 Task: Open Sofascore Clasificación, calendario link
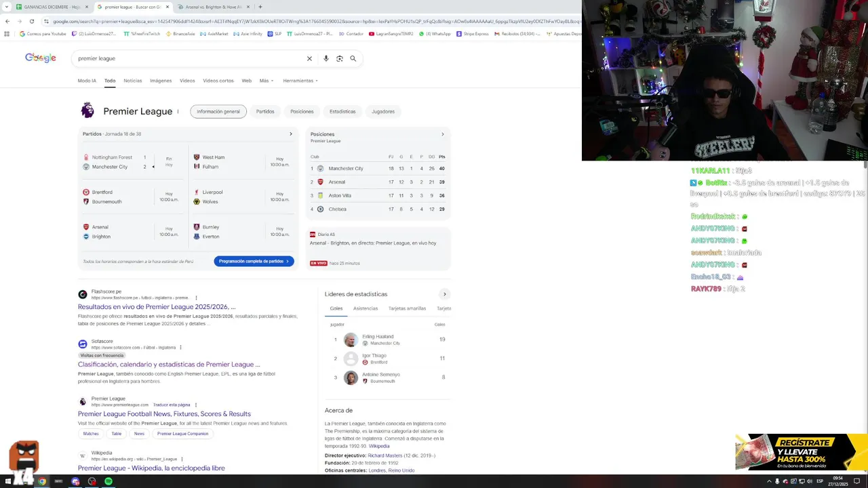click(169, 365)
